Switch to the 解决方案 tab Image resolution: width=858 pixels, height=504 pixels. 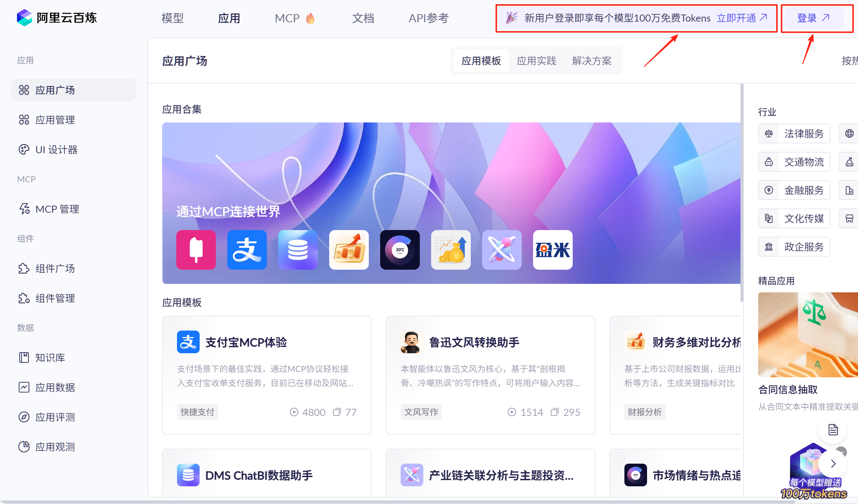click(x=592, y=61)
